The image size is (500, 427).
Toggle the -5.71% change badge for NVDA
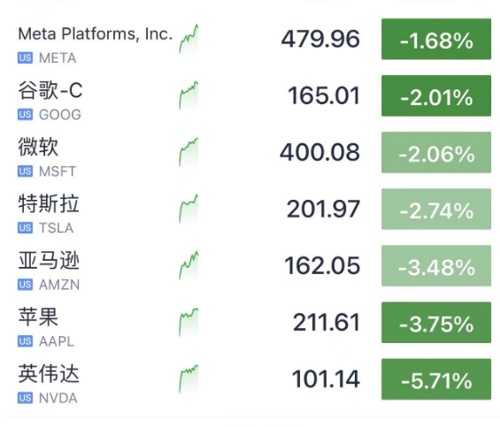436,379
